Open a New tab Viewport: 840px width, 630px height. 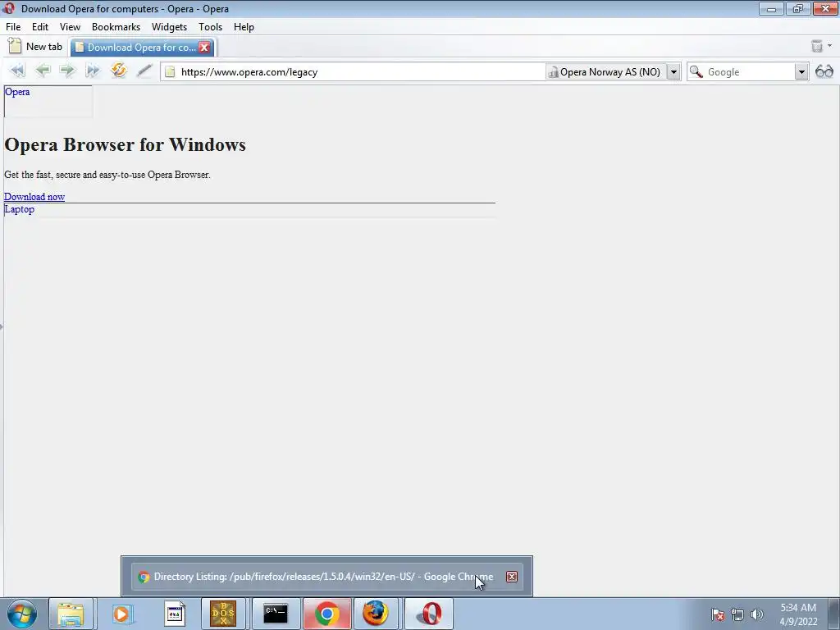(35, 47)
